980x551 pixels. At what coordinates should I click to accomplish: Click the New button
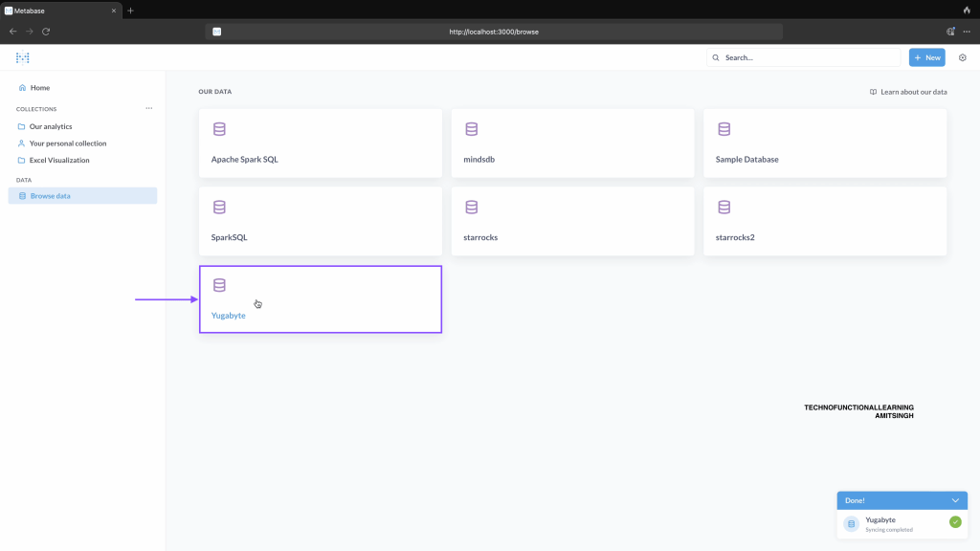926,58
